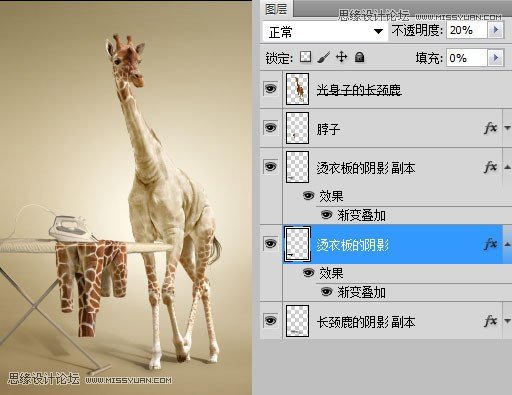Click the 不透明度 20% input field
The height and width of the screenshot is (395, 512).
(466, 30)
